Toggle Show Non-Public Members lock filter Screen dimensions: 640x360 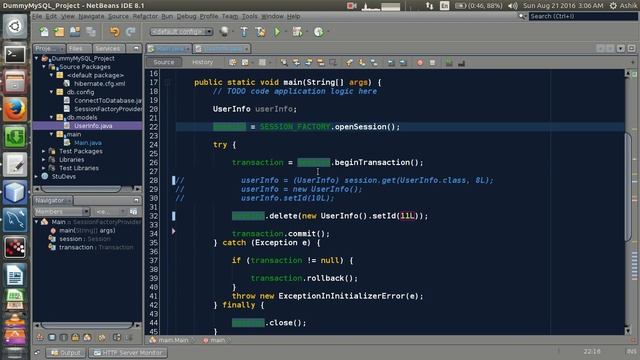click(76, 337)
